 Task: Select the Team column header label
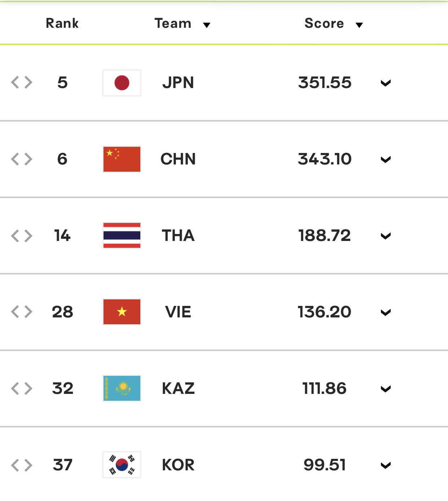pos(173,23)
